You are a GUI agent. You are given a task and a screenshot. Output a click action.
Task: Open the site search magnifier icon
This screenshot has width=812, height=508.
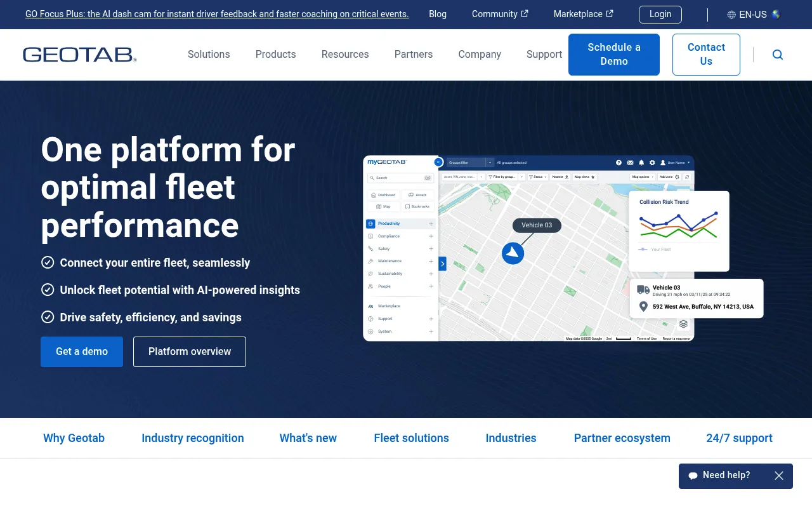(x=778, y=55)
